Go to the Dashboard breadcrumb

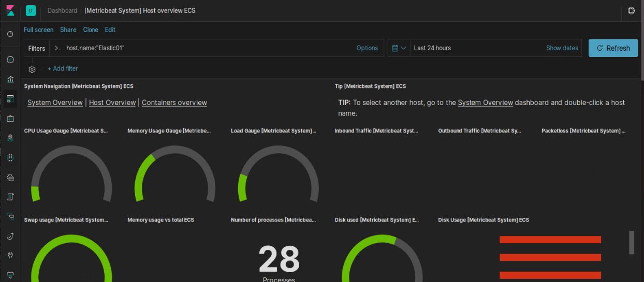point(62,10)
